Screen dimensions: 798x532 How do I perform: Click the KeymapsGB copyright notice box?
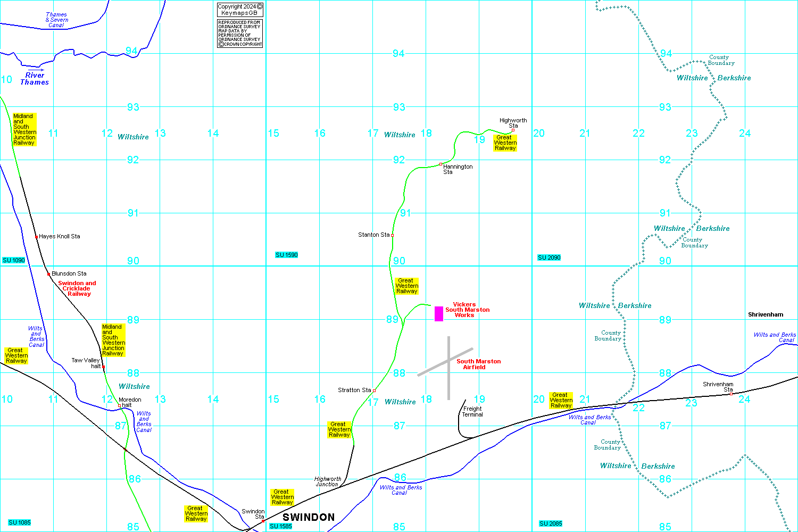(240, 10)
